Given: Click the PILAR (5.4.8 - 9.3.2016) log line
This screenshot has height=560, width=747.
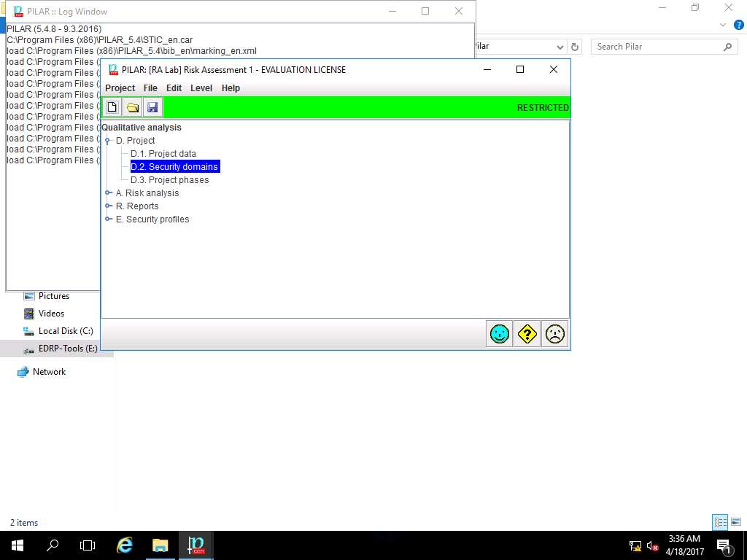Looking at the screenshot, I should [54, 29].
